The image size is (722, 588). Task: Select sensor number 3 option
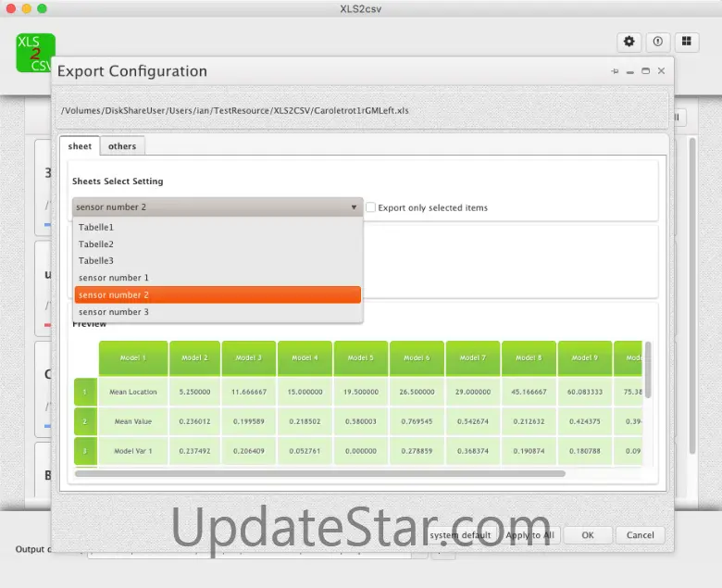coord(218,312)
